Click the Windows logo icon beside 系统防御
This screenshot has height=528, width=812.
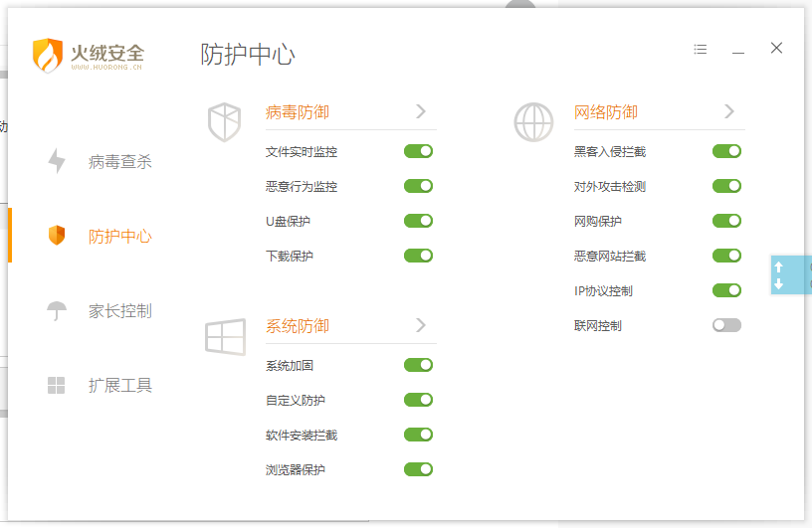coord(225,336)
